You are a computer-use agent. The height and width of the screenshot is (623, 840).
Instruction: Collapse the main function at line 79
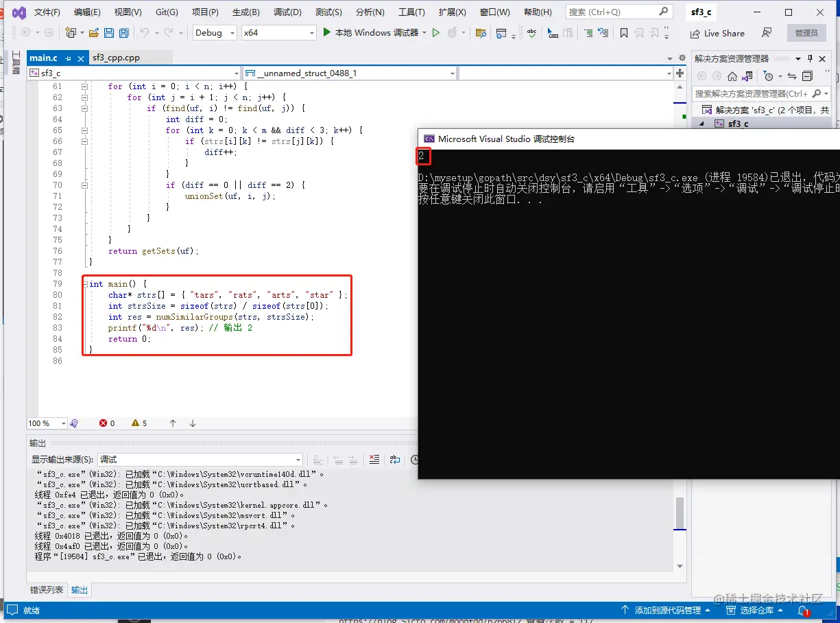(85, 284)
